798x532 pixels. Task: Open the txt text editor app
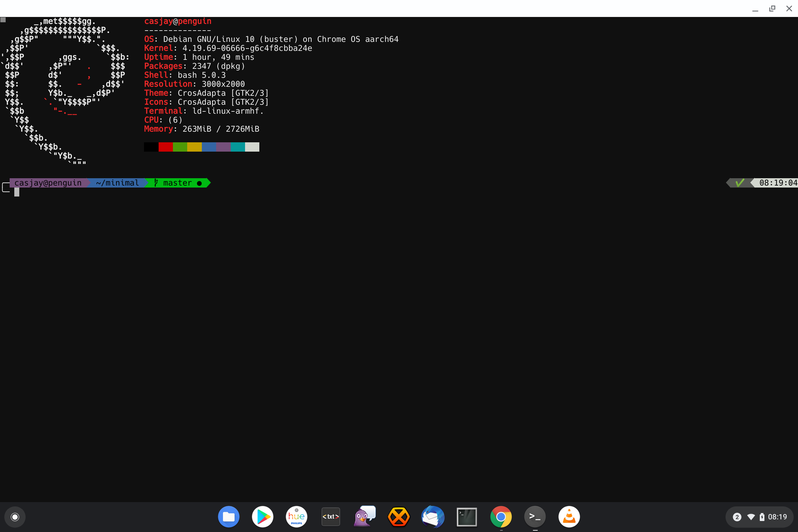(x=331, y=517)
